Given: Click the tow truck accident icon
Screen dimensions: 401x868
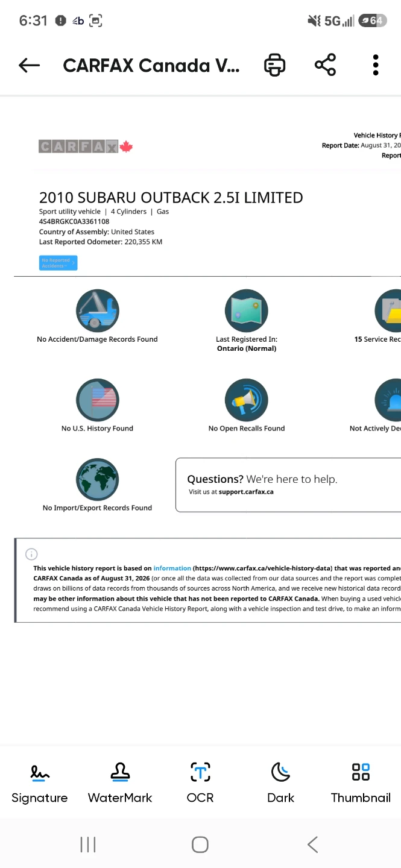Looking at the screenshot, I should pyautogui.click(x=98, y=310).
